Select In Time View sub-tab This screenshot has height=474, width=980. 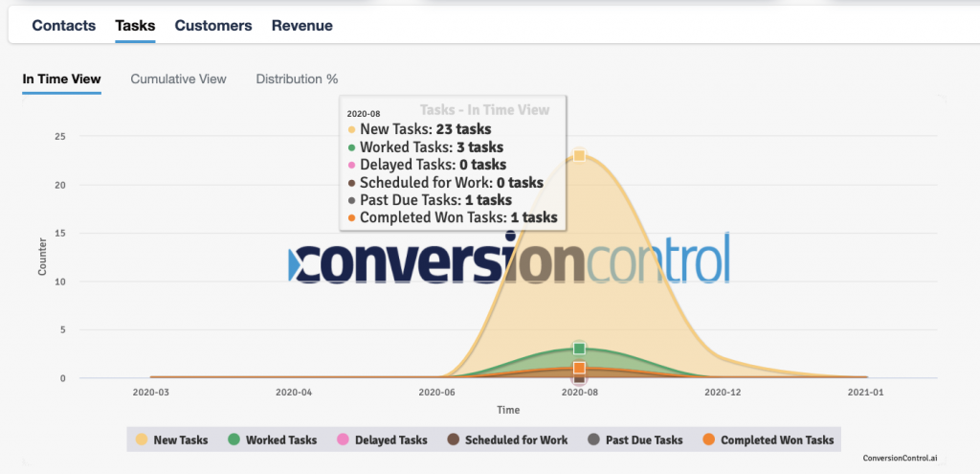(x=61, y=79)
